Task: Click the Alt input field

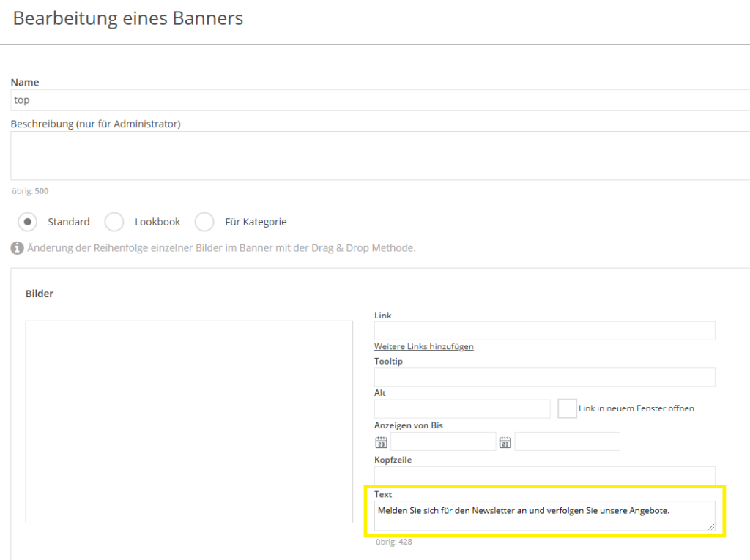Action: 462,409
